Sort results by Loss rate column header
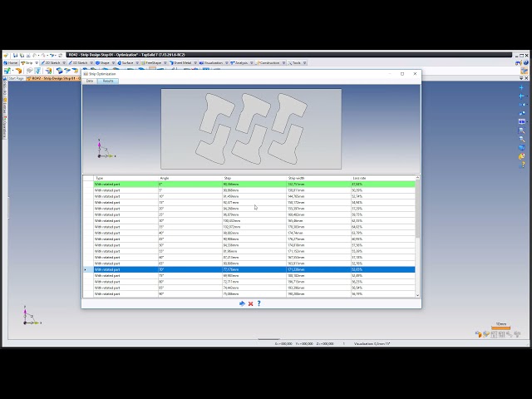532x399 pixels. click(360, 178)
